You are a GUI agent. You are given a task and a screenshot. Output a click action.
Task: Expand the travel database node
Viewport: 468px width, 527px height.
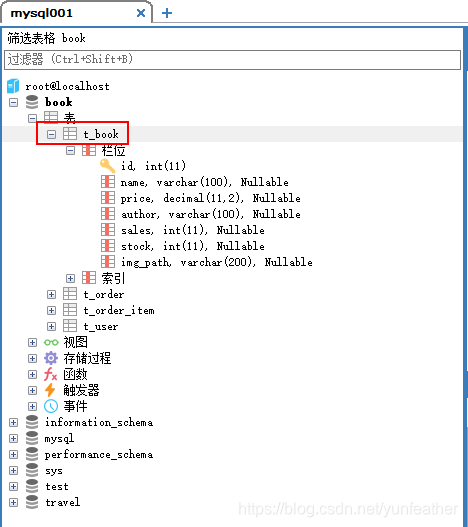point(13,503)
